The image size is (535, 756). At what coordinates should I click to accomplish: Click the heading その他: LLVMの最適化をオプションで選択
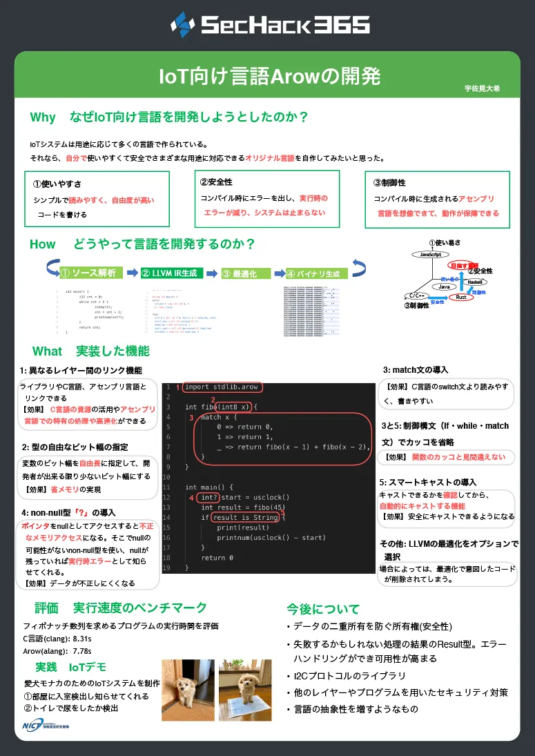point(449,550)
